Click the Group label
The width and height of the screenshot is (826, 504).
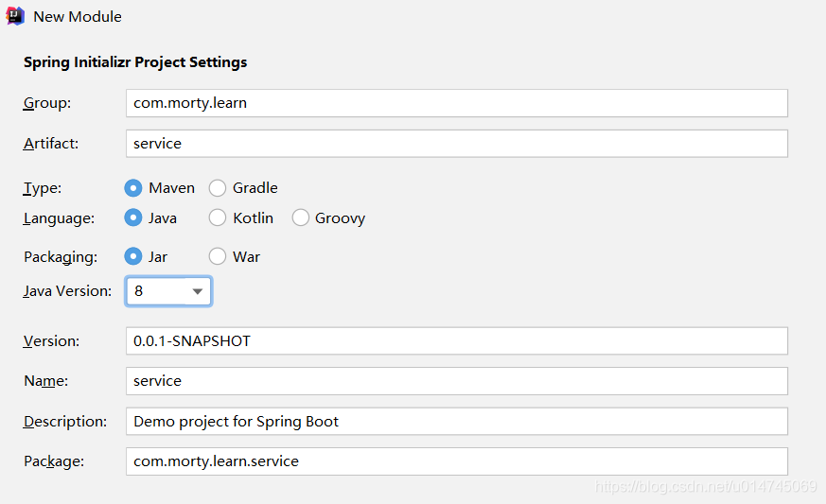pyautogui.click(x=47, y=103)
